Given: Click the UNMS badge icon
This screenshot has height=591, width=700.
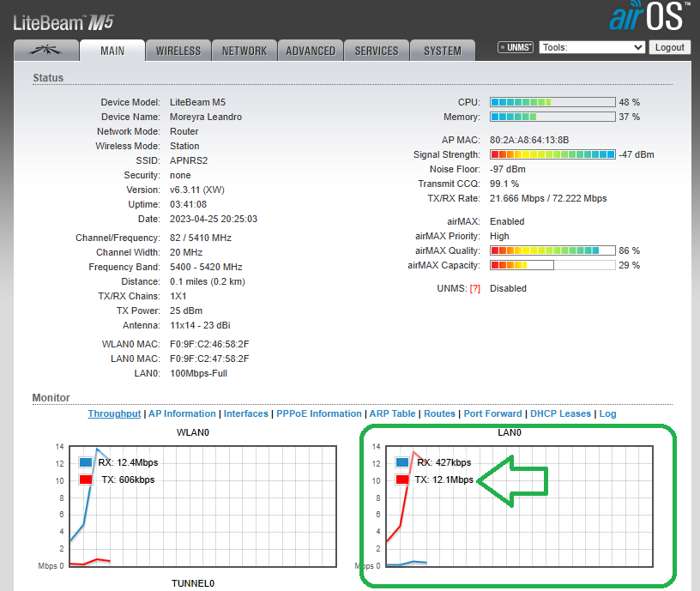Looking at the screenshot, I should 516,47.
